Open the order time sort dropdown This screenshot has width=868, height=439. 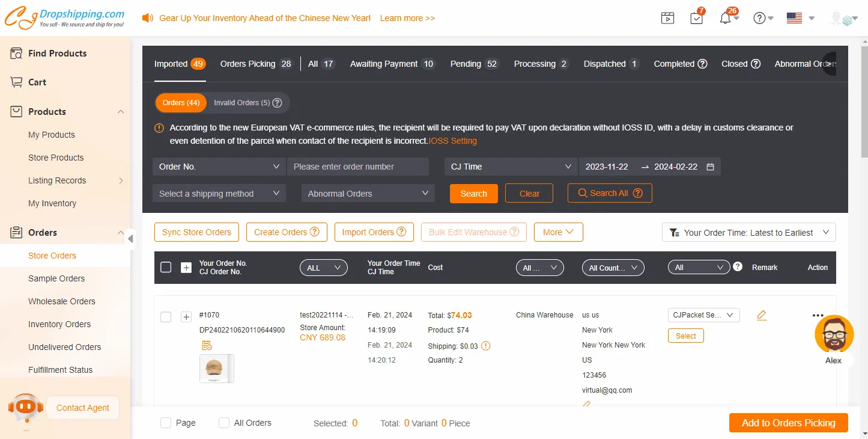(748, 233)
